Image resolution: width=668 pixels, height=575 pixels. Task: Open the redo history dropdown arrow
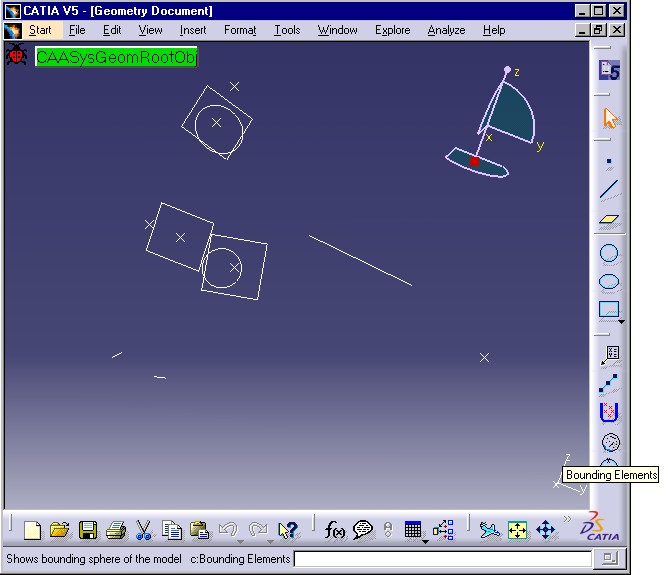[x=270, y=542]
